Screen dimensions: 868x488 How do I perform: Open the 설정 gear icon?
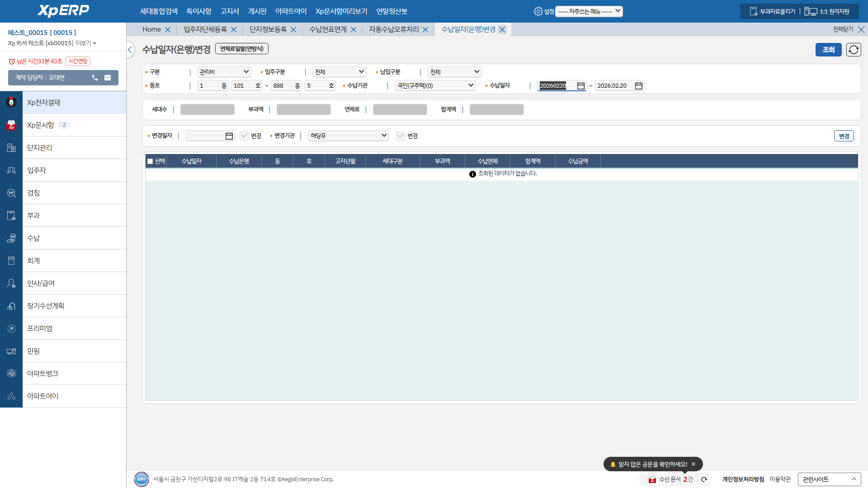538,11
